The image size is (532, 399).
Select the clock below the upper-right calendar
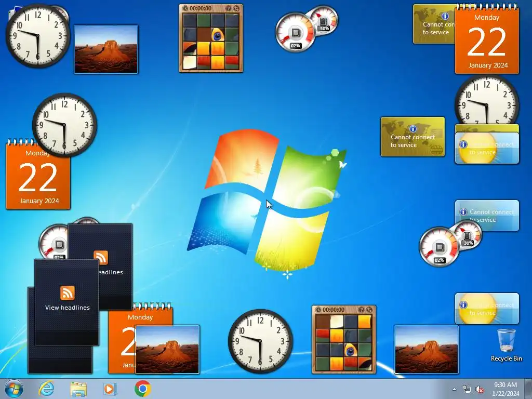click(x=486, y=100)
